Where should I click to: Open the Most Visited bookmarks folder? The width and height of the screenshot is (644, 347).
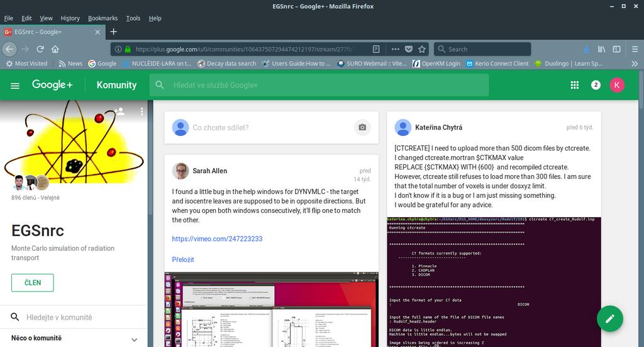[26, 64]
